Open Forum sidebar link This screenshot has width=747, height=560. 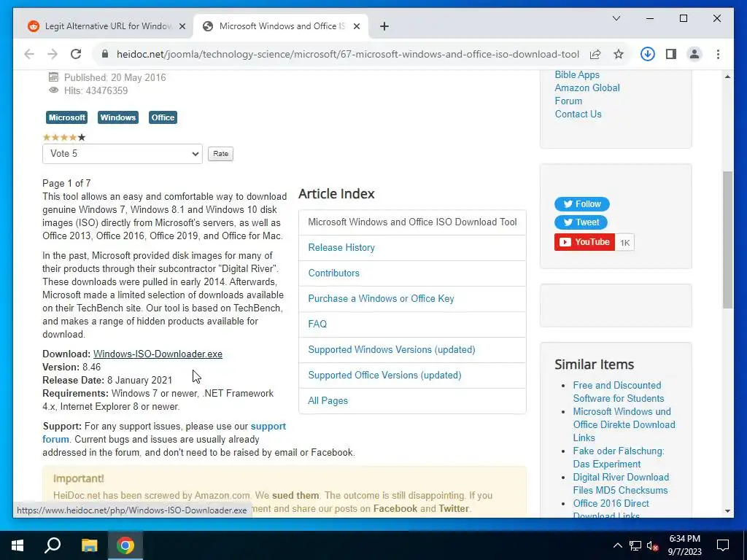click(x=568, y=101)
